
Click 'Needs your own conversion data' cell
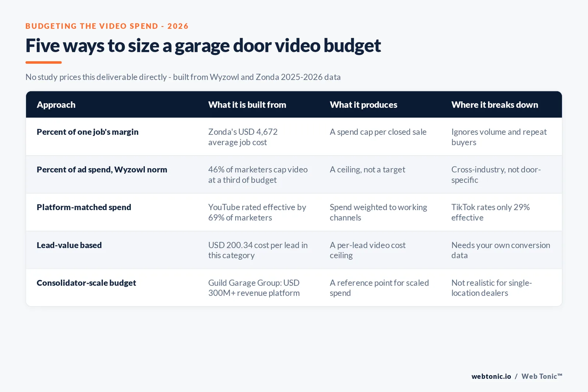pos(501,250)
